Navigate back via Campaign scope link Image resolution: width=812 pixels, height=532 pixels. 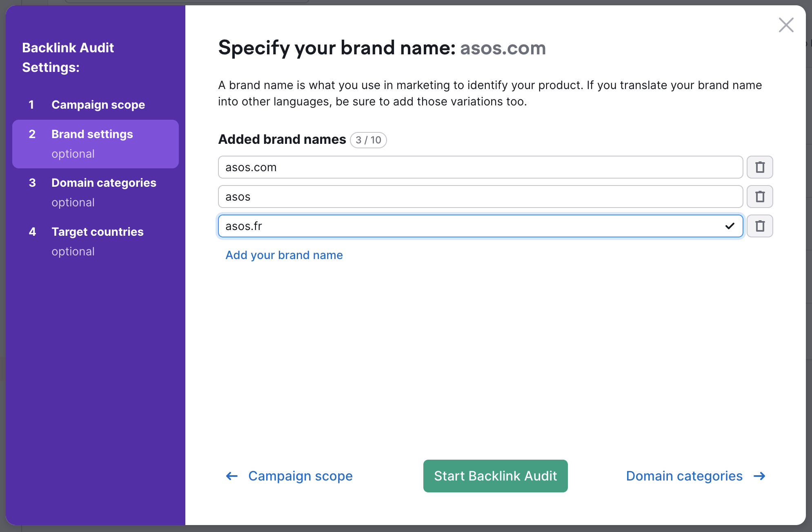coord(300,476)
